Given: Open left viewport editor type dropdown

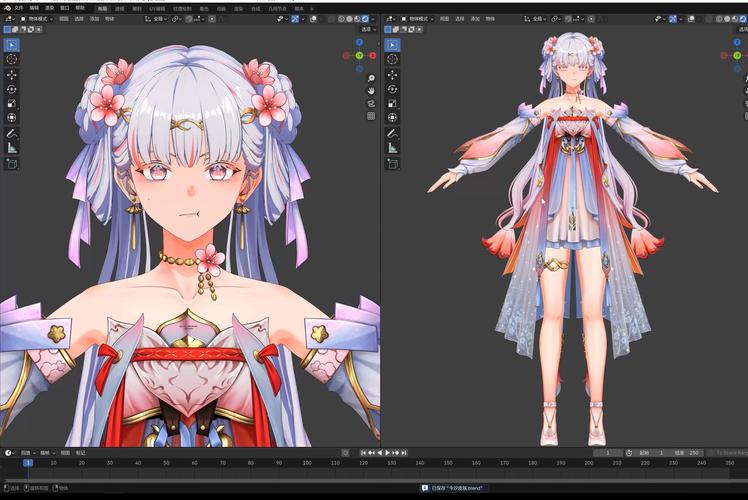Looking at the screenshot, I should click(x=10, y=19).
